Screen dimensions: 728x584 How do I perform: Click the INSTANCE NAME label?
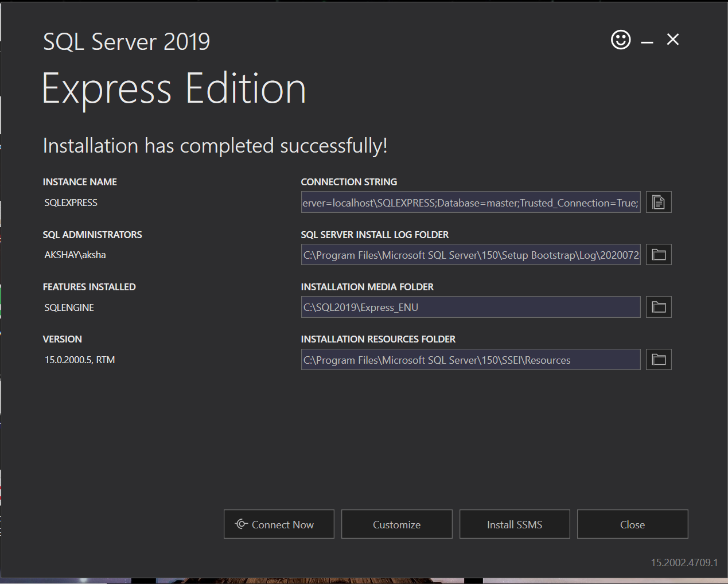tap(80, 182)
